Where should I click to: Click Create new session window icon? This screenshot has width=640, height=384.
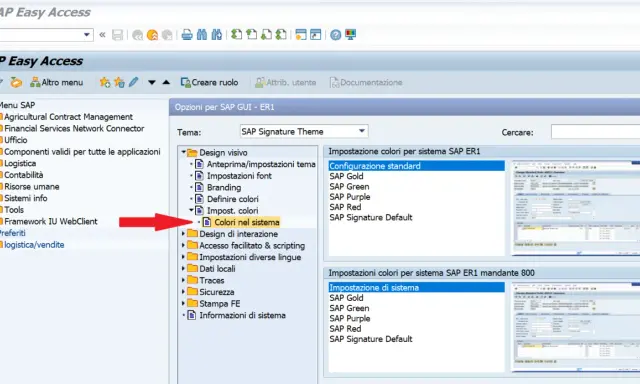(x=301, y=35)
